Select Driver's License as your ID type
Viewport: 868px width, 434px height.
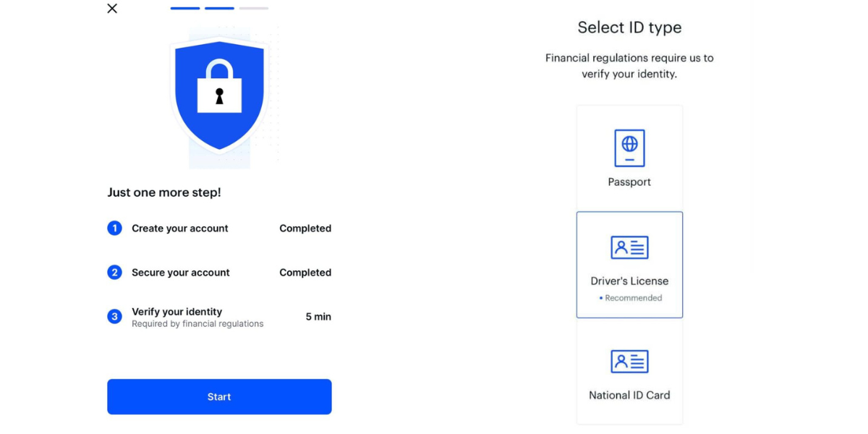click(x=629, y=264)
